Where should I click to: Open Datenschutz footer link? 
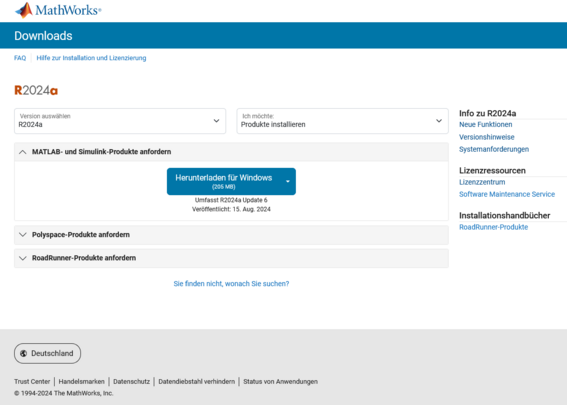pos(131,381)
